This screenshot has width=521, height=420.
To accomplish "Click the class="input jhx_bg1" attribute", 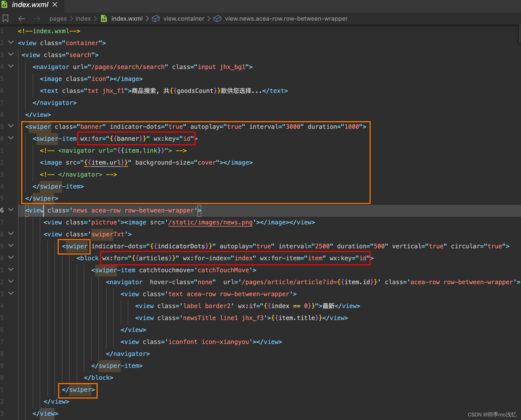I will point(210,67).
